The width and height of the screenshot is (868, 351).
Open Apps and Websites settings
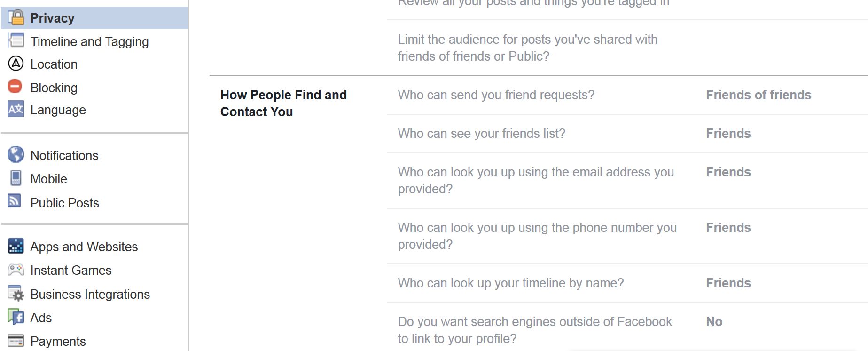click(x=84, y=247)
